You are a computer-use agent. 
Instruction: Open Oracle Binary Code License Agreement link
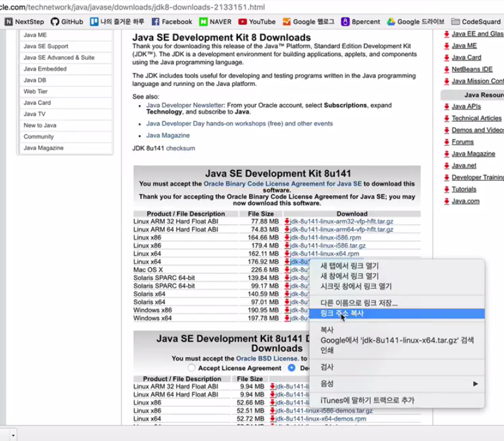tap(283, 183)
